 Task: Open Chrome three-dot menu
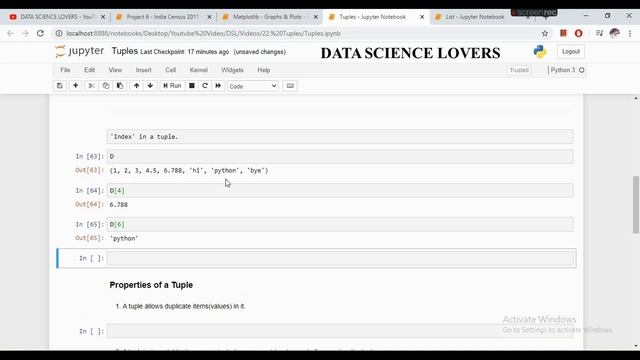[x=630, y=33]
